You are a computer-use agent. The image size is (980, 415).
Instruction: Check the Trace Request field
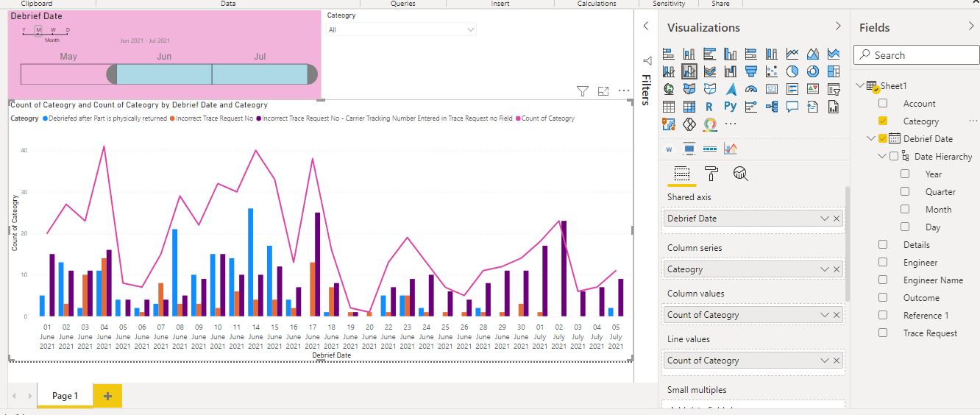pyautogui.click(x=883, y=333)
